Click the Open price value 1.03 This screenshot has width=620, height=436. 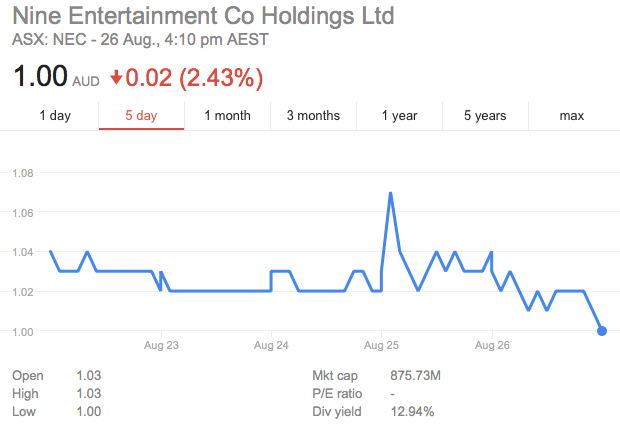click(x=89, y=375)
